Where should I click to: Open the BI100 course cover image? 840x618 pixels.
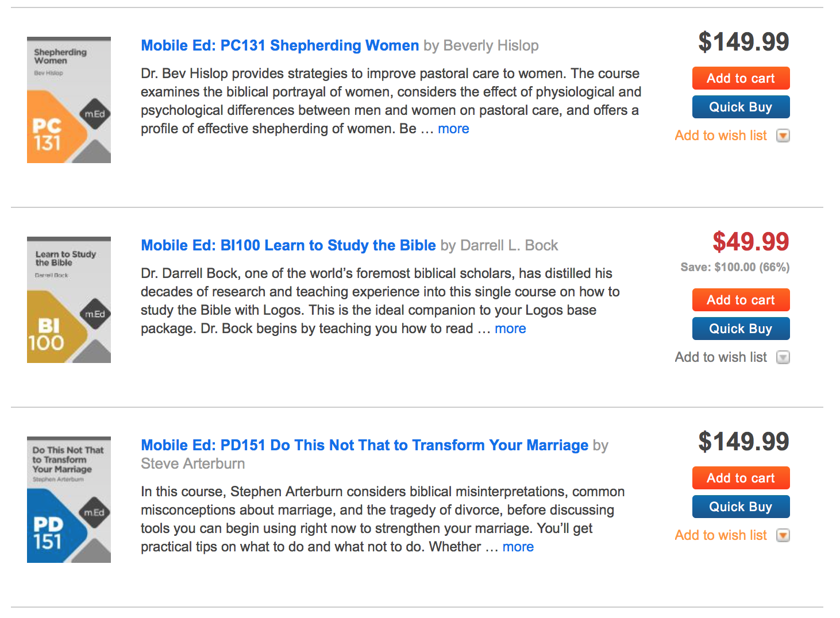click(69, 300)
